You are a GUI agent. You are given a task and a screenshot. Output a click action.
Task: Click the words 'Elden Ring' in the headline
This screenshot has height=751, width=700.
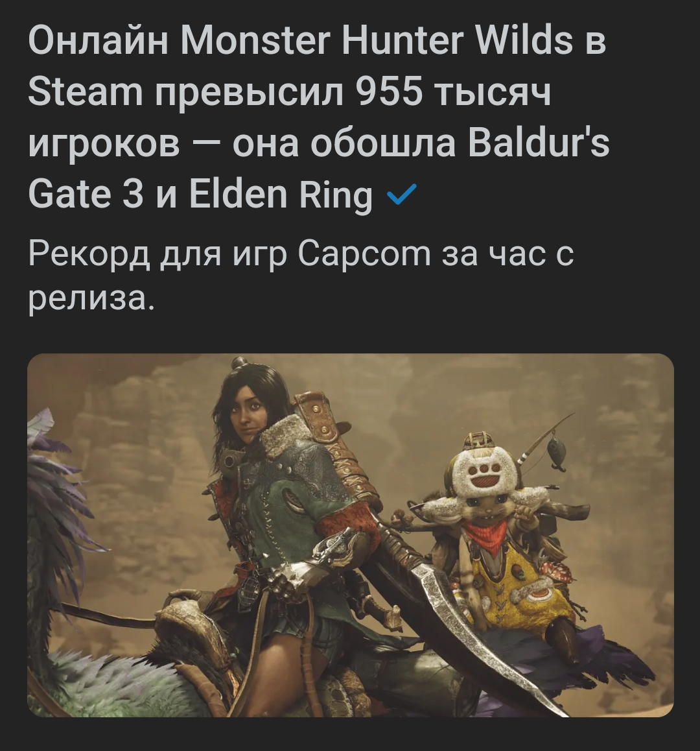point(281,195)
